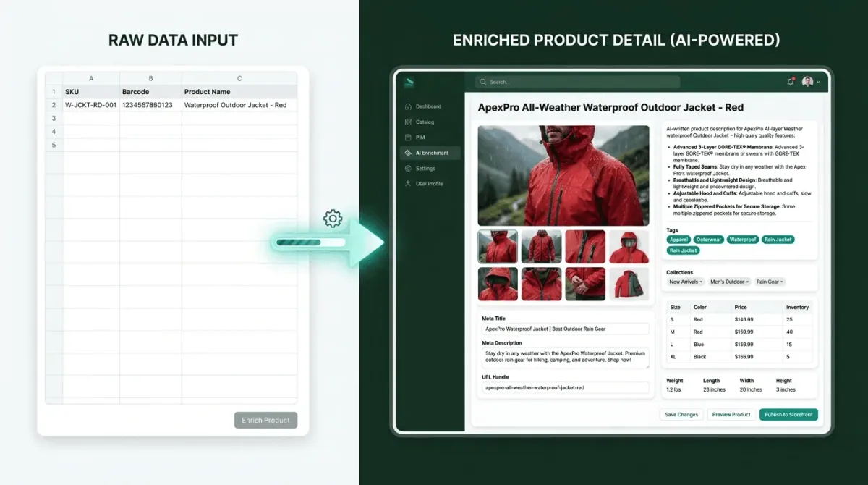
Task: Deselect the Outerwear tag
Action: 709,240
